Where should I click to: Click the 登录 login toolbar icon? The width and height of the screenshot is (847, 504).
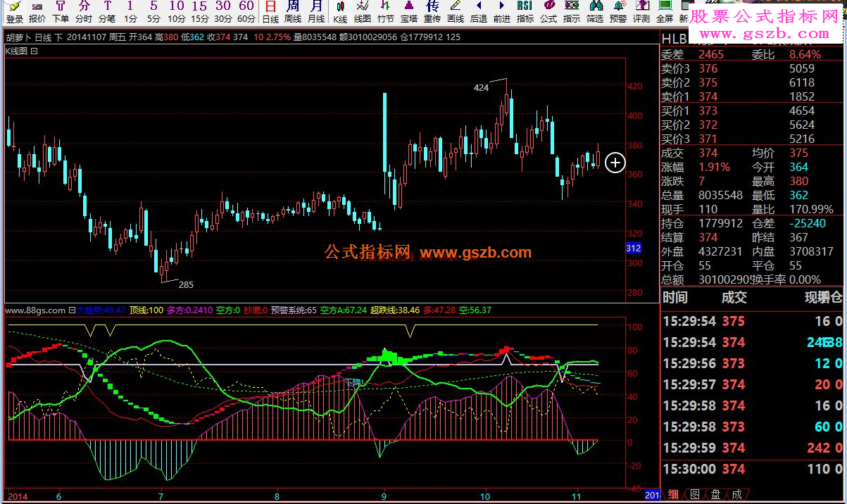click(x=15, y=12)
